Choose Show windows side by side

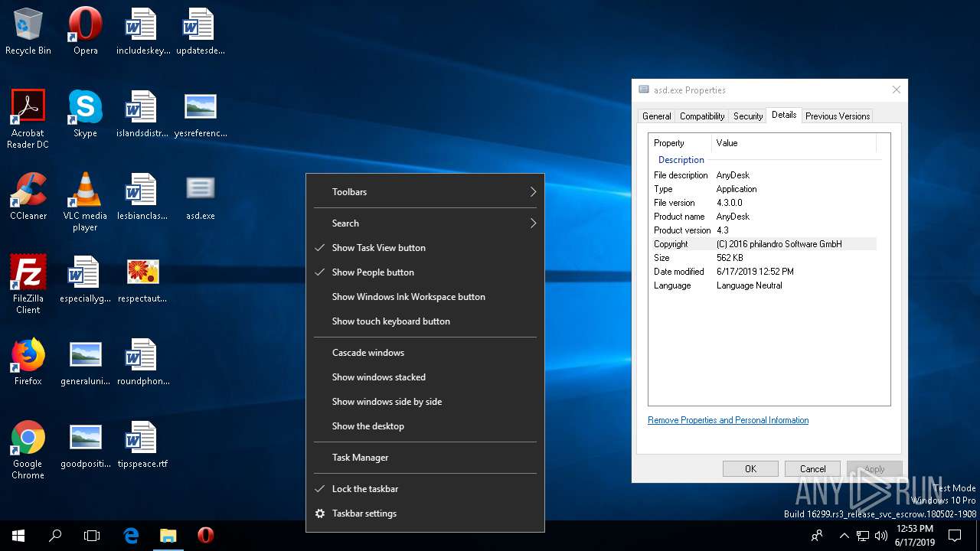tap(425, 402)
